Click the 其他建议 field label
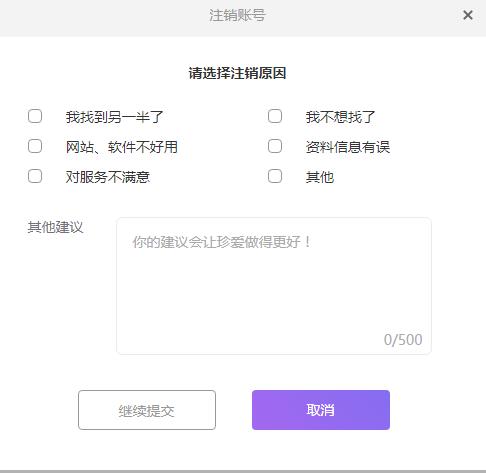The image size is (486, 473). [x=55, y=227]
